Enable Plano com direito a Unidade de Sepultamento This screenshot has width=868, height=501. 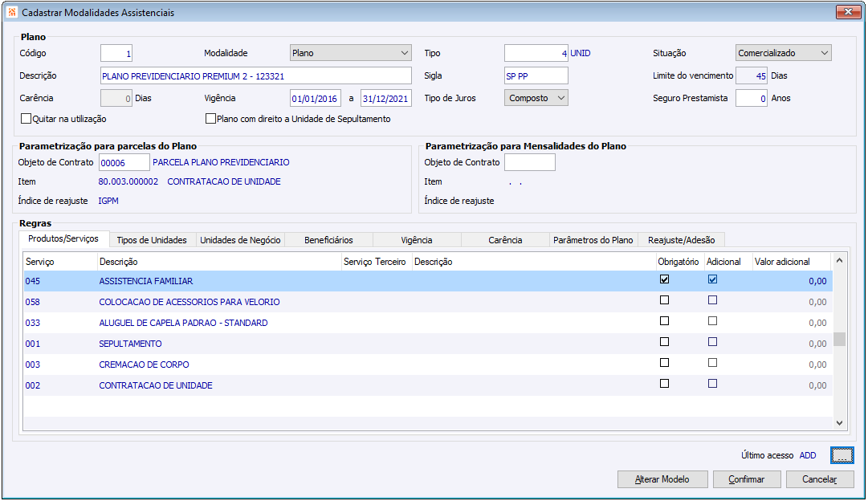click(x=210, y=119)
